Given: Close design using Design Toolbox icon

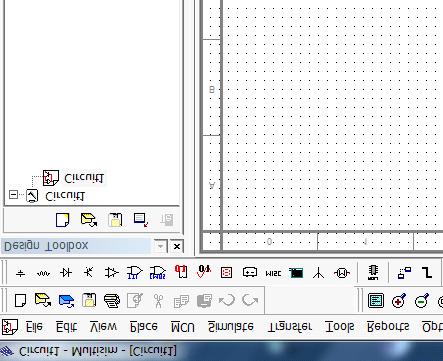Looking at the screenshot, I should [141, 220].
